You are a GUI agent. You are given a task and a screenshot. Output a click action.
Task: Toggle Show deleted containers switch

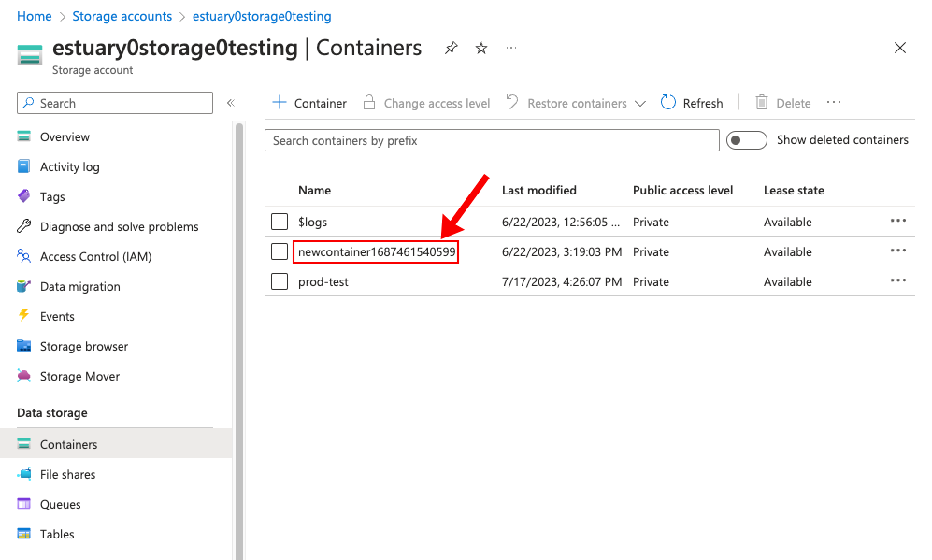point(747,140)
